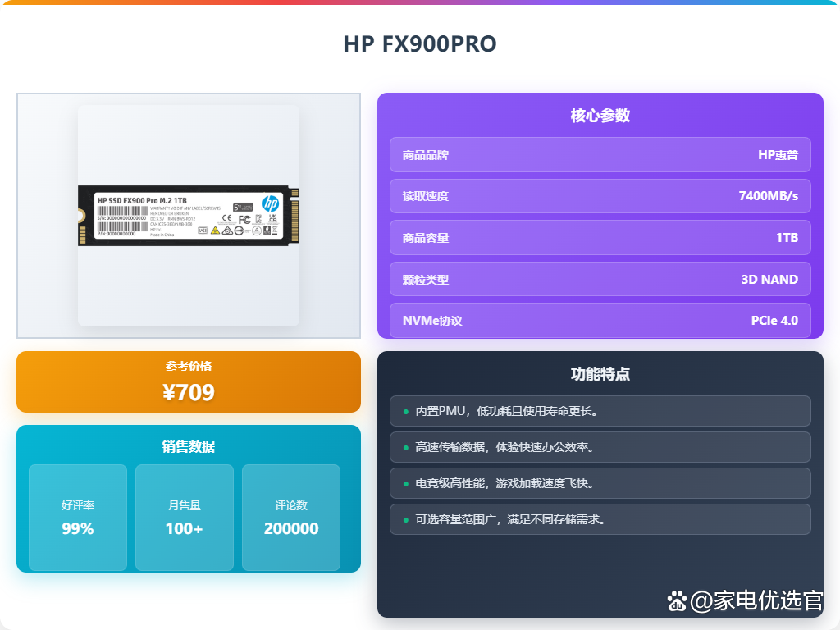Select the 电竞级高性能 feature line
The image size is (840, 630).
[600, 483]
